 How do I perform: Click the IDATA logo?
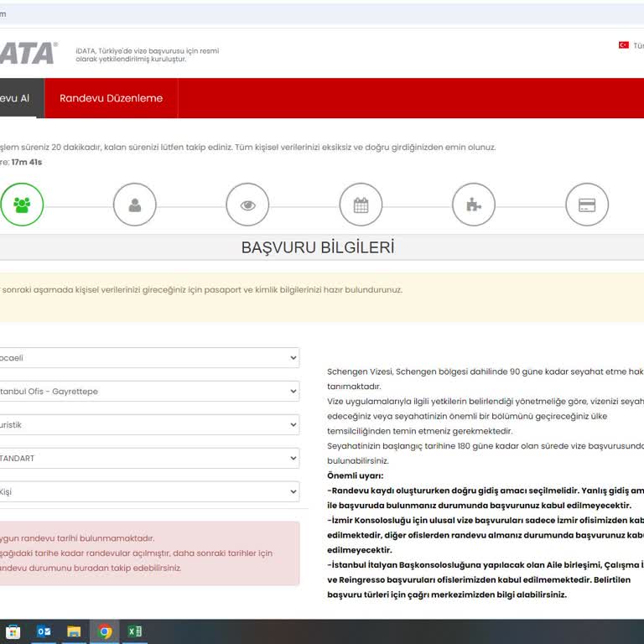tap(28, 54)
